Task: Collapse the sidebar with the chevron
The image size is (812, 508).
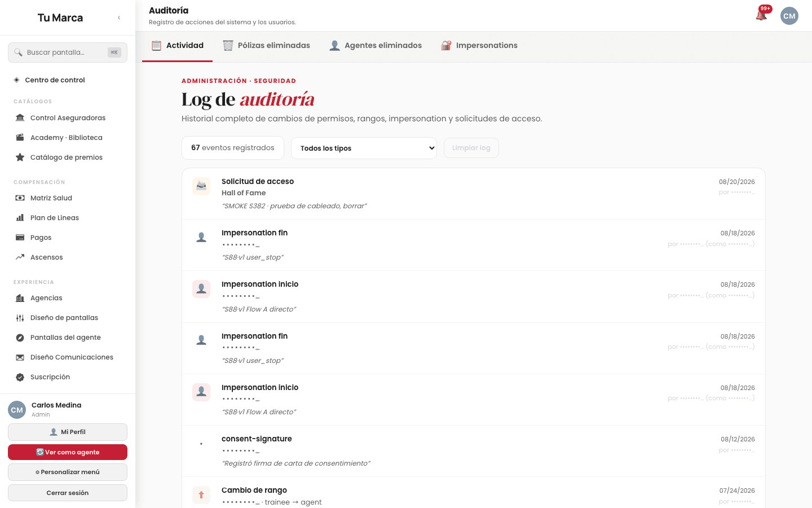Action: (x=119, y=17)
